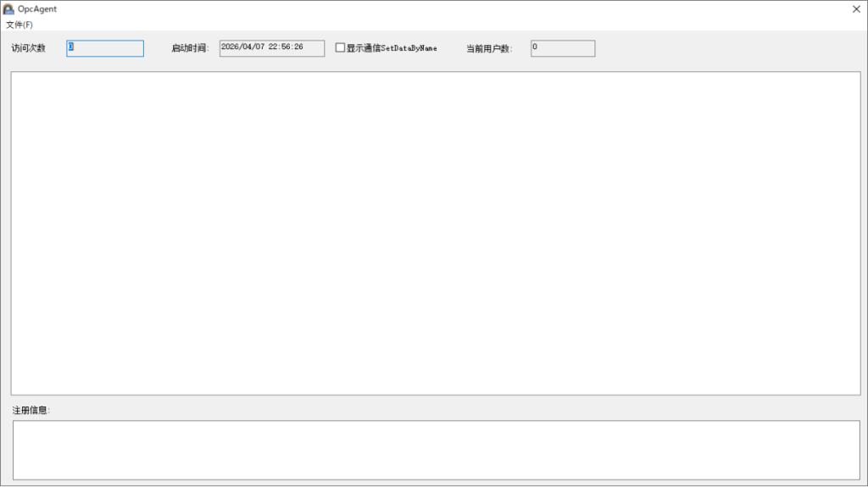Focus the 当前用户数 value box

tap(563, 48)
